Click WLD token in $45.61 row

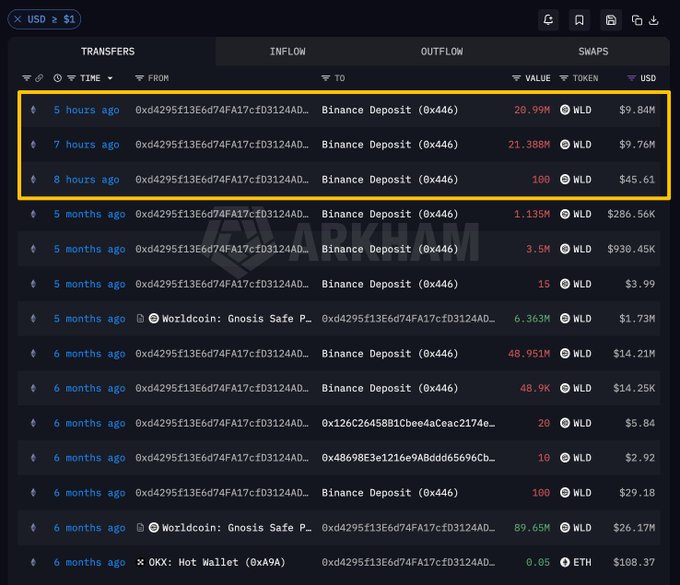click(575, 180)
